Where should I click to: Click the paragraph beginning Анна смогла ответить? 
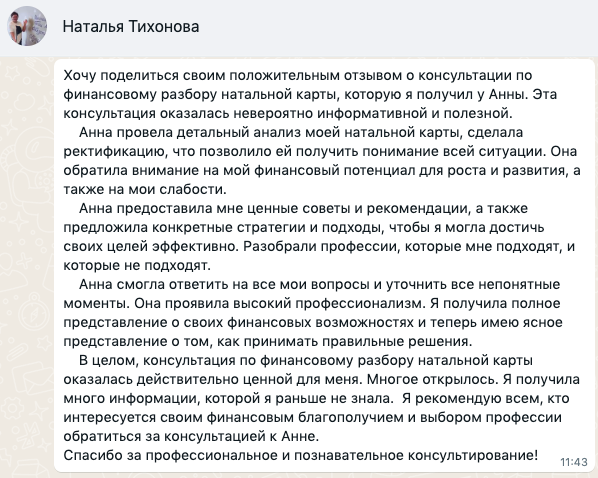[313, 313]
